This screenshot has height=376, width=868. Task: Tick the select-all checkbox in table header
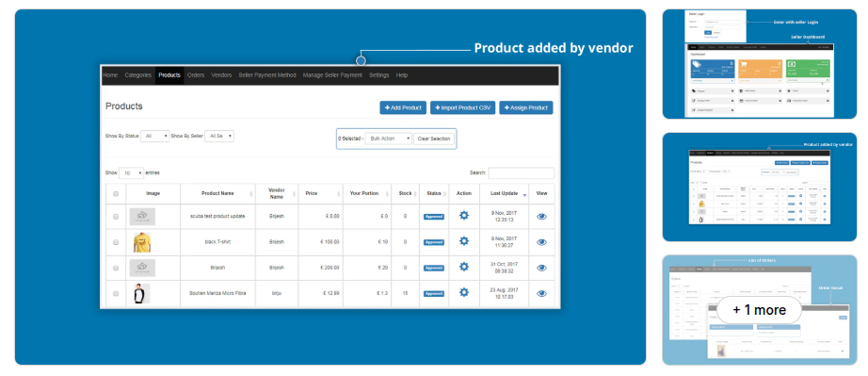116,194
